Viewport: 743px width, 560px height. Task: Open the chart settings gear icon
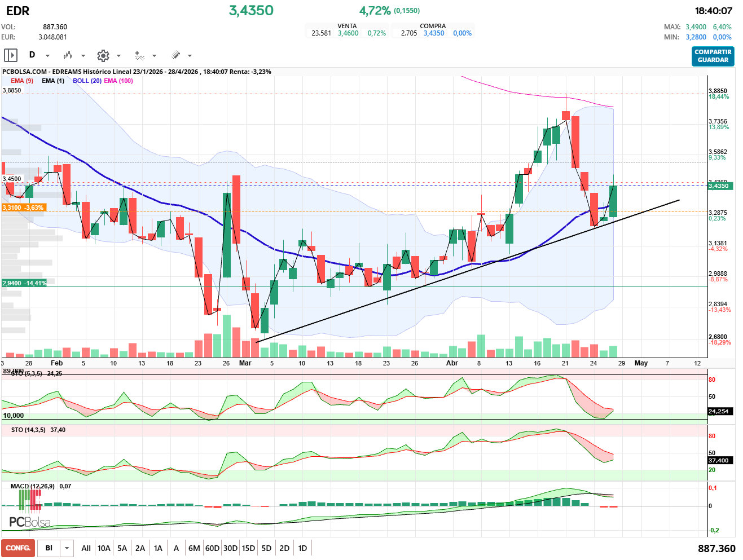(x=103, y=55)
